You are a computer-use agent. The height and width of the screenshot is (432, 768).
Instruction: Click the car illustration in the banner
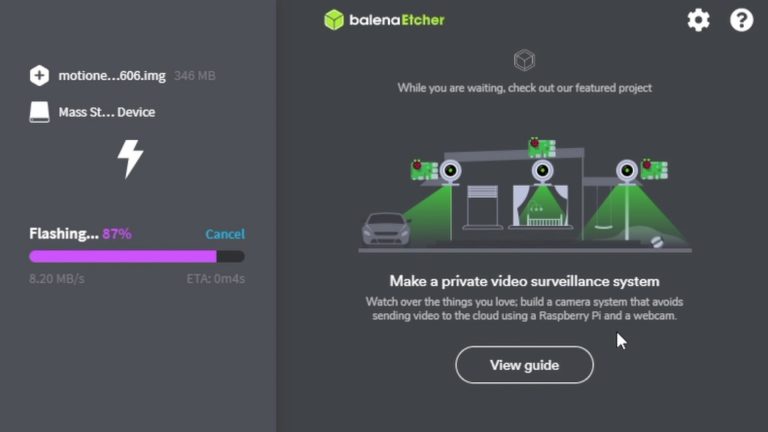(x=386, y=229)
